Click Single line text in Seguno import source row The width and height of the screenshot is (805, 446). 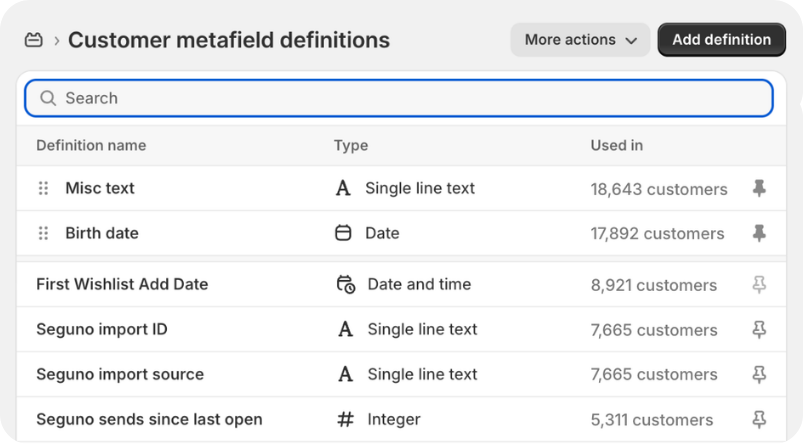click(422, 375)
